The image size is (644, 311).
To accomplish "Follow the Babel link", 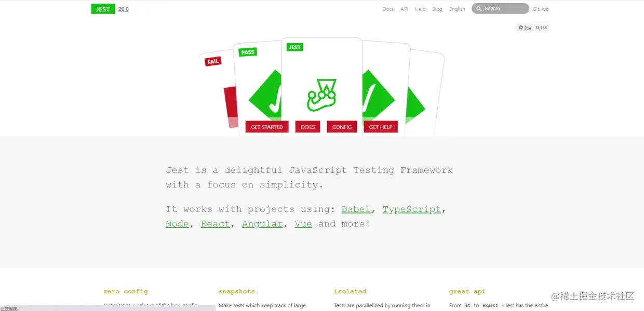I will point(356,209).
